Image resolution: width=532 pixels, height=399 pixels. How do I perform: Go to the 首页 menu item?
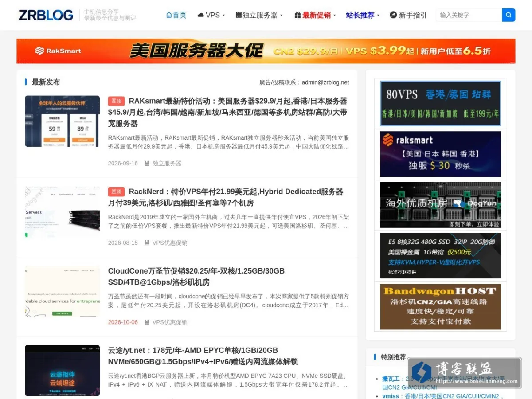pyautogui.click(x=176, y=15)
